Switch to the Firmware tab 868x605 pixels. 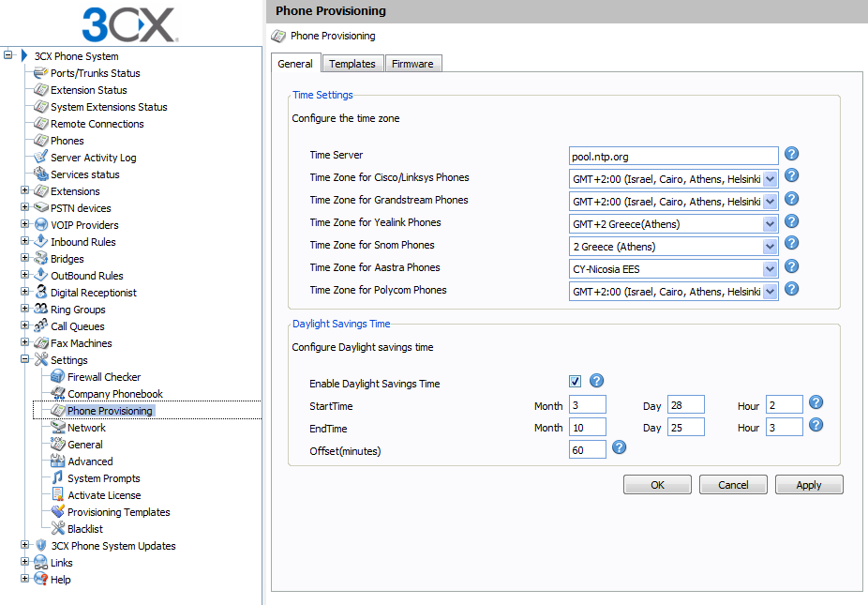412,64
